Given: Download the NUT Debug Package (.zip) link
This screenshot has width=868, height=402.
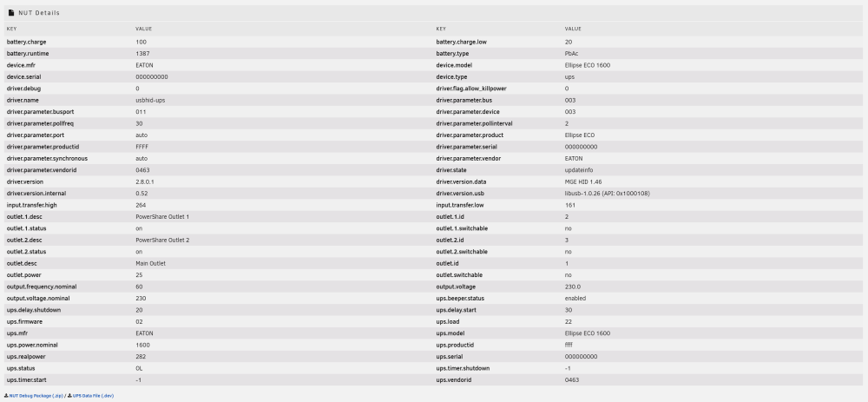Looking at the screenshot, I should coord(36,396).
